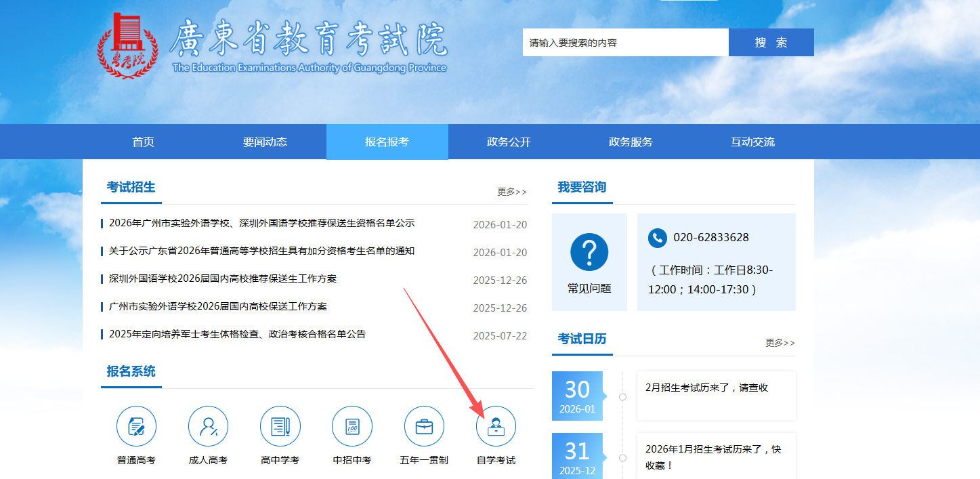Screen dimensions: 980x479
Task: Click the calendar entry dated 30 2026-01
Action: (x=577, y=396)
